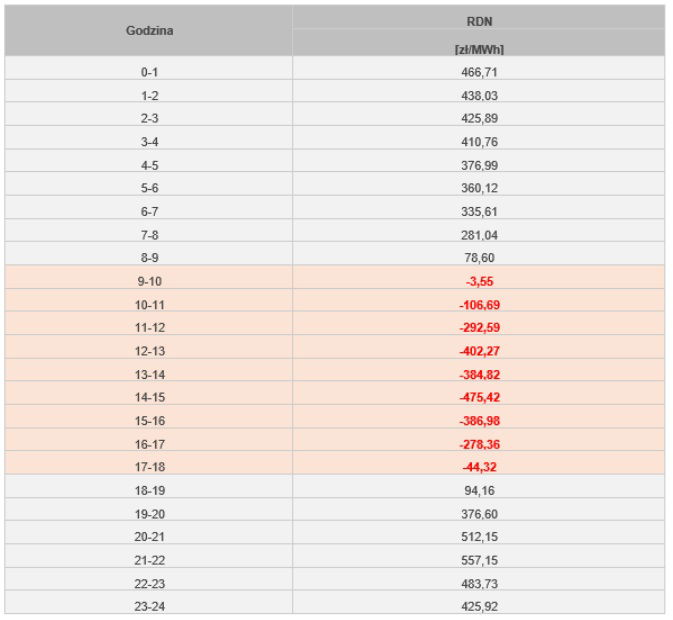Viewport: 673px width, 620px height.
Task: Click the 376,99 price value
Action: click(x=478, y=165)
